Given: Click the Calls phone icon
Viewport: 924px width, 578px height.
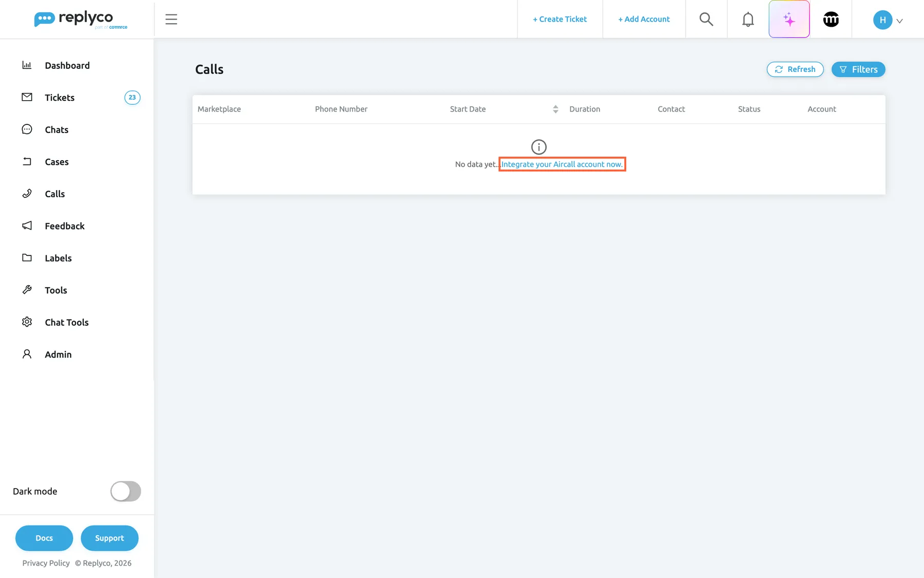Looking at the screenshot, I should click(27, 194).
